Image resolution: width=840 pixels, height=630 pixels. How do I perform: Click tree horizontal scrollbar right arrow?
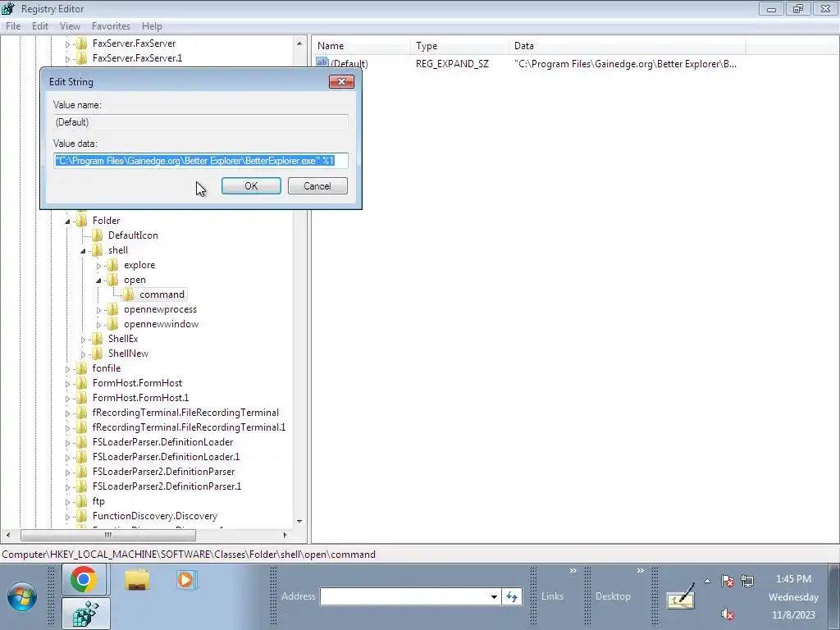[285, 535]
